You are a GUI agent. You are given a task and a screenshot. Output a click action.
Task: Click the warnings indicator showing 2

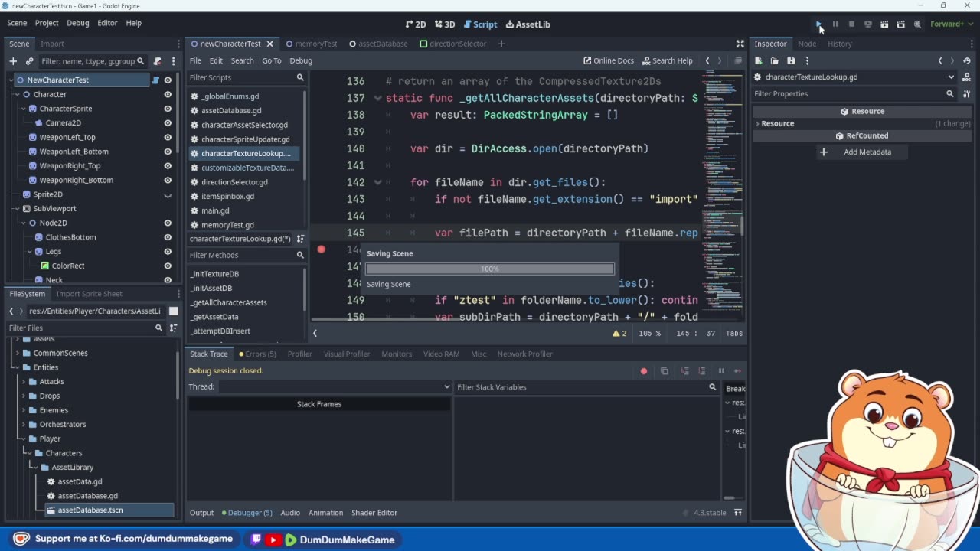pyautogui.click(x=619, y=334)
